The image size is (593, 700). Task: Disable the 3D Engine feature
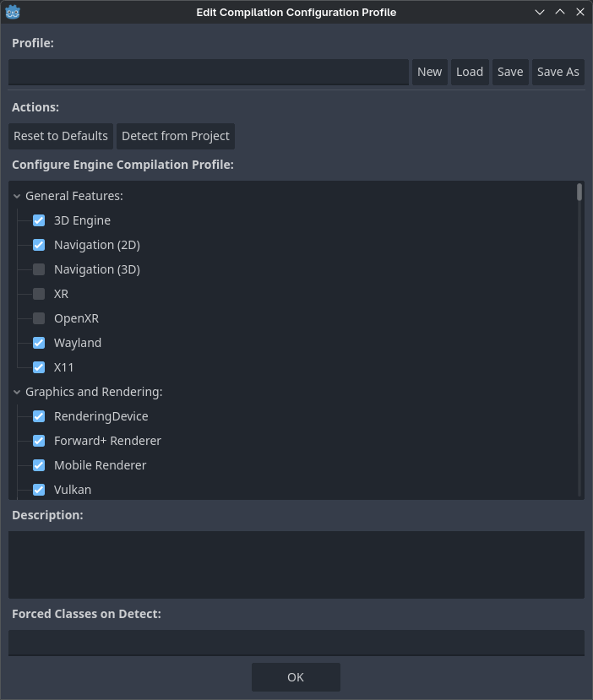pyautogui.click(x=39, y=220)
